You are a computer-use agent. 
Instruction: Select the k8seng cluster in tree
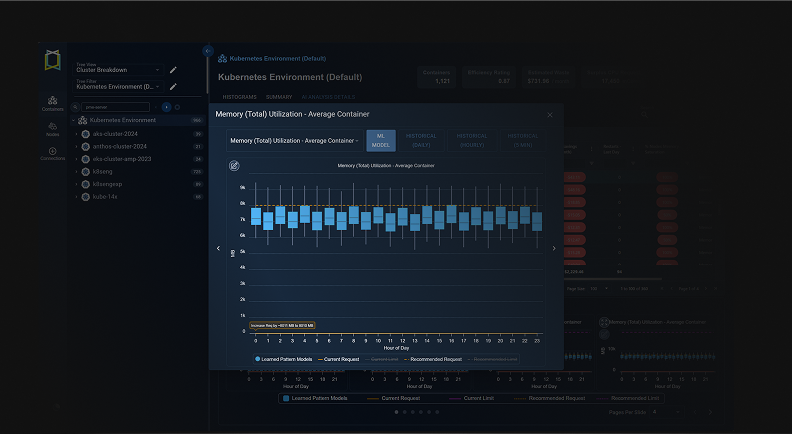pyautogui.click(x=102, y=171)
